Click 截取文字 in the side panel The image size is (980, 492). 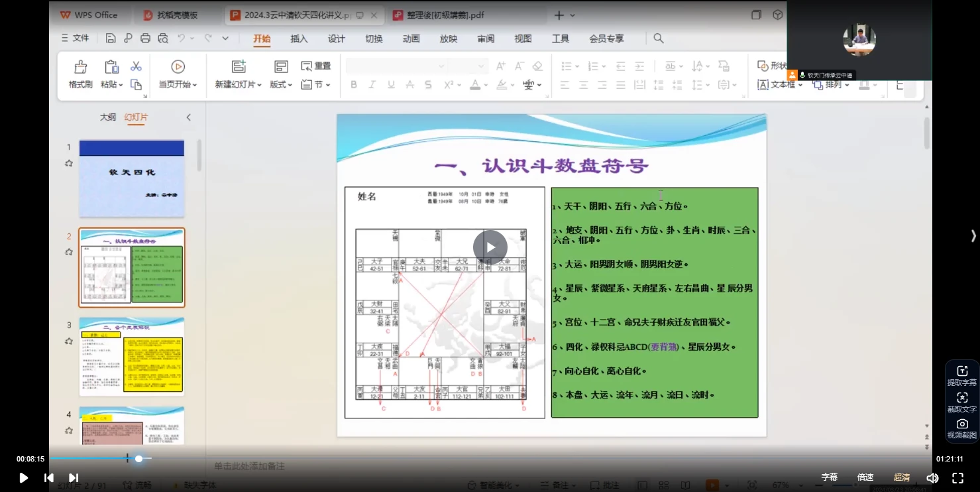tap(962, 402)
